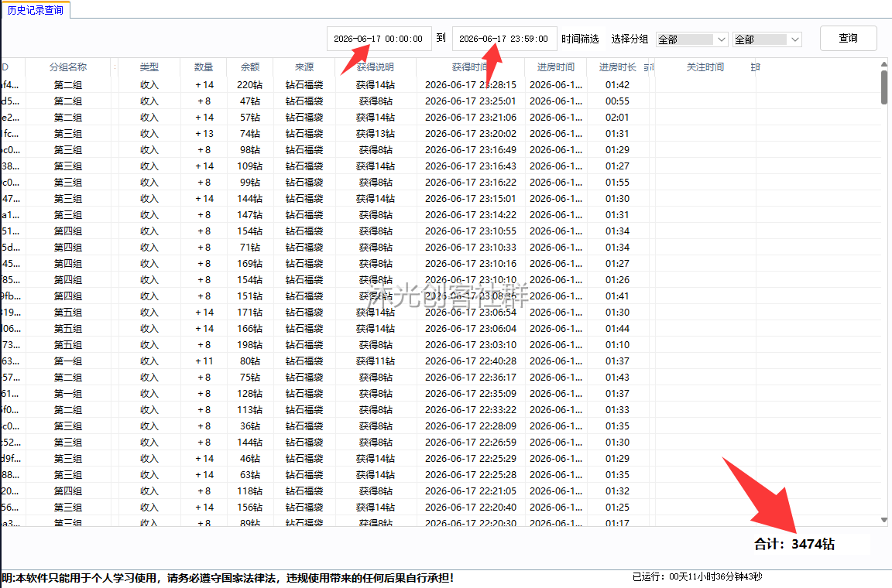Click balance cell 151钻

pyautogui.click(x=250, y=296)
